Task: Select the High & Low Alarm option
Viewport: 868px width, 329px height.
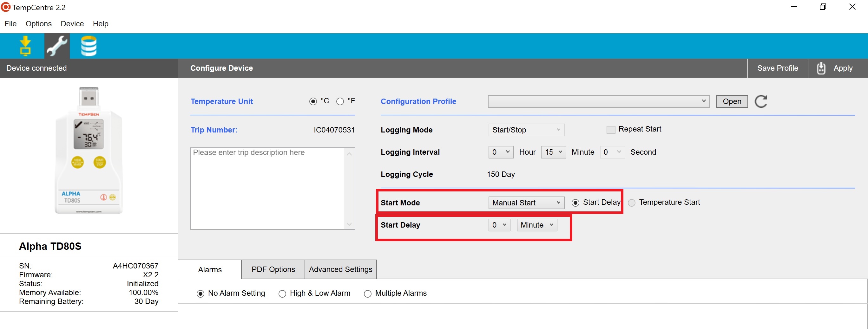Action: [x=282, y=294]
